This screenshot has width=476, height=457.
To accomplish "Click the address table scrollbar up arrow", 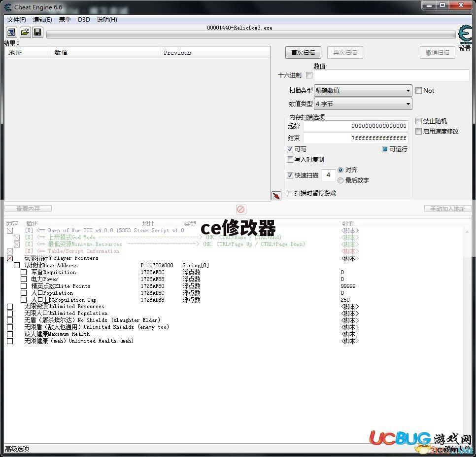I will (x=467, y=232).
